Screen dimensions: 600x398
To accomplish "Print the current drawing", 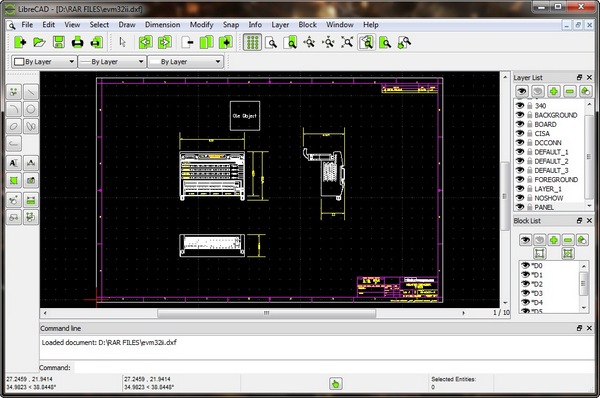I will pos(77,42).
